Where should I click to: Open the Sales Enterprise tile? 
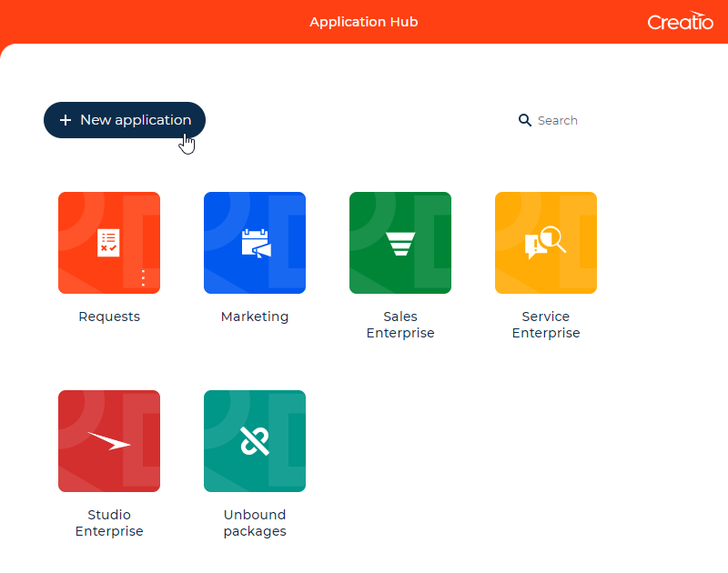(x=400, y=243)
